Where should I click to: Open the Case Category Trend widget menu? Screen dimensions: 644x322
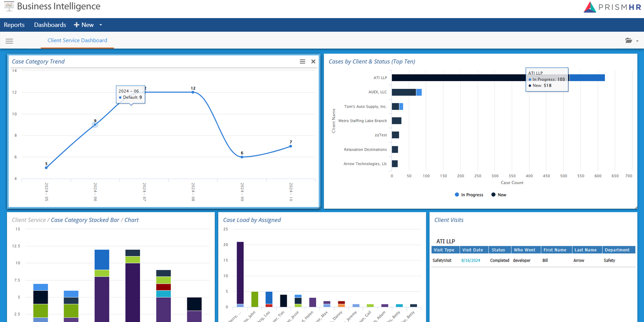(302, 61)
